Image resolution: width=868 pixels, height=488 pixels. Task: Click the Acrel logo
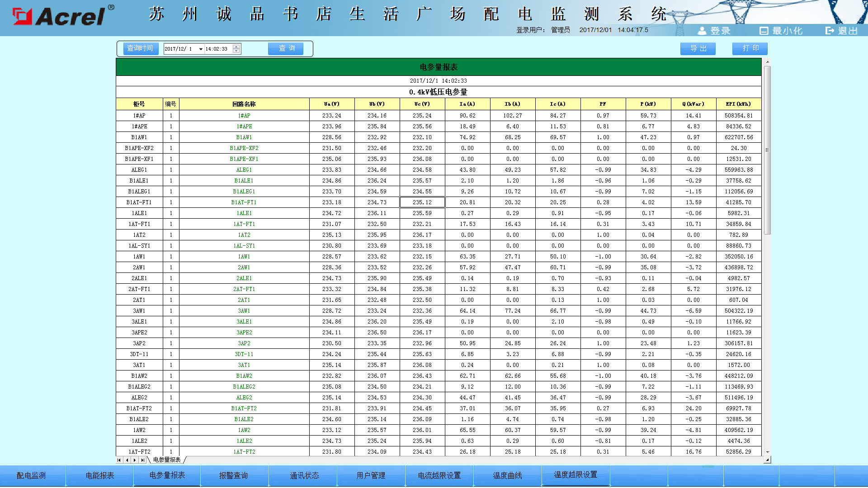tap(63, 16)
